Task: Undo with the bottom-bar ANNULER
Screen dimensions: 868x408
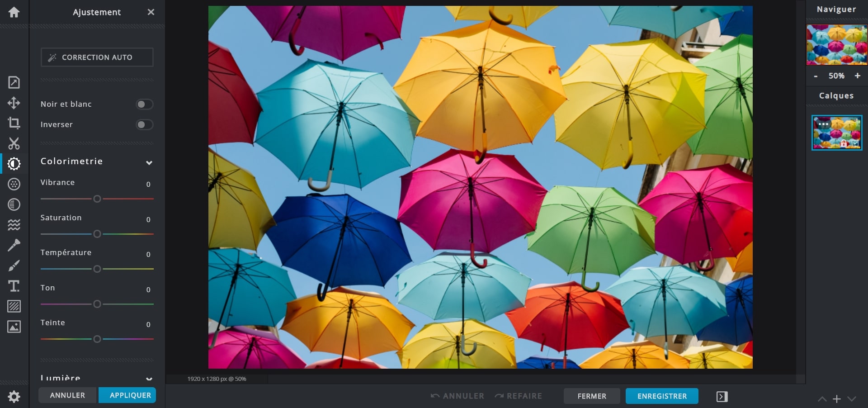Action: coord(458,396)
